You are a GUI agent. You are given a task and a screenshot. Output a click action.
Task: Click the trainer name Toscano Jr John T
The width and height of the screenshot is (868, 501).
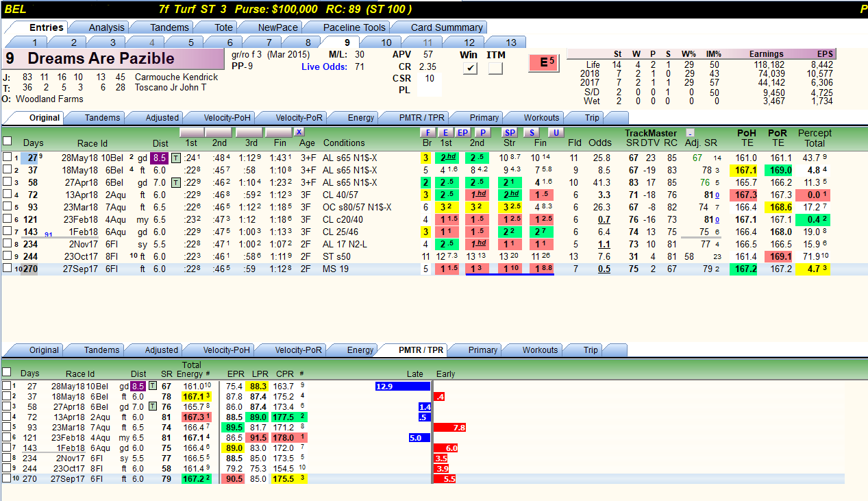pos(170,87)
